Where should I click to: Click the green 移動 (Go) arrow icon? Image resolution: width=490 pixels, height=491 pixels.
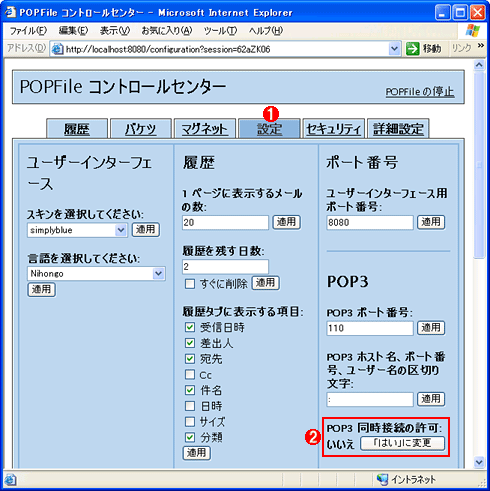[x=412, y=49]
